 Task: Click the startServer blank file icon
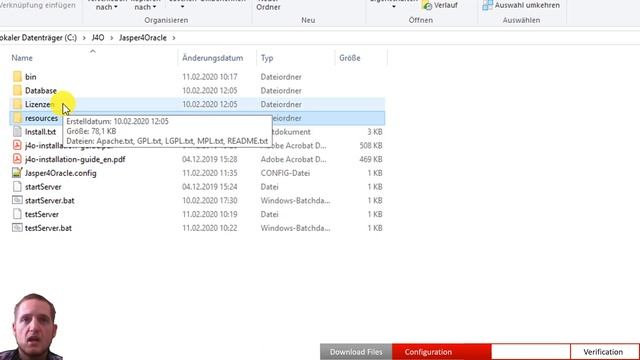coord(17,187)
